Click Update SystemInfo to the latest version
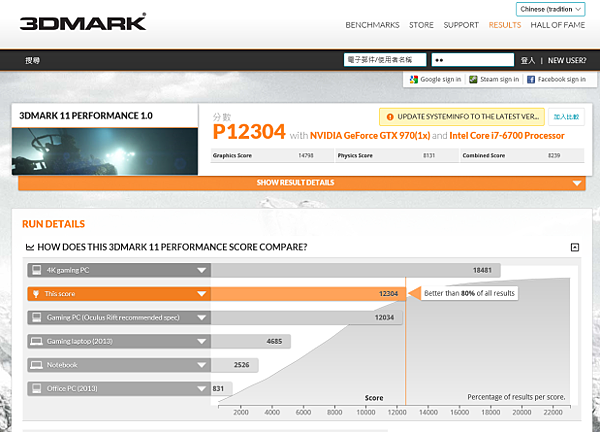Viewport: 600px width, 432px height. tap(462, 117)
